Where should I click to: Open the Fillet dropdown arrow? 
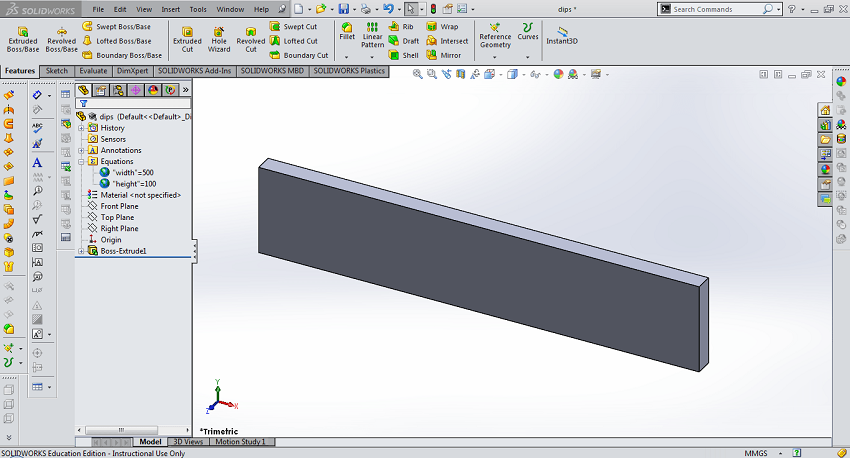[x=346, y=57]
